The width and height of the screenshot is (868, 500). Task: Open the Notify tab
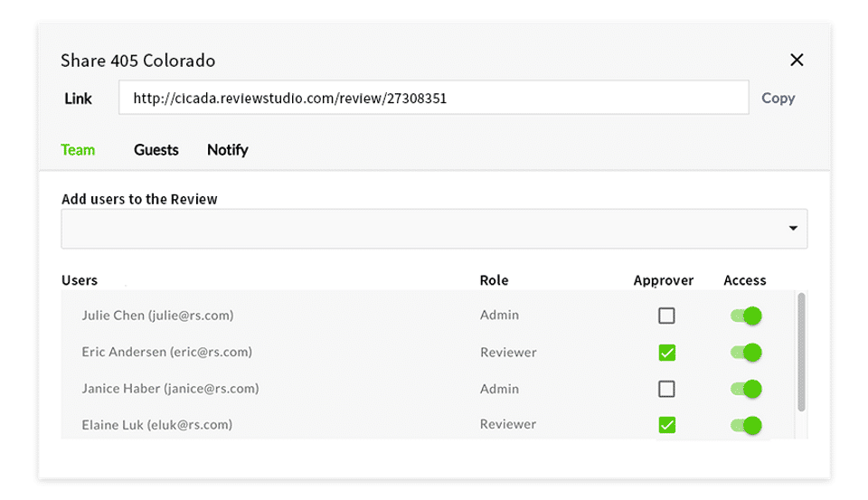tap(227, 150)
